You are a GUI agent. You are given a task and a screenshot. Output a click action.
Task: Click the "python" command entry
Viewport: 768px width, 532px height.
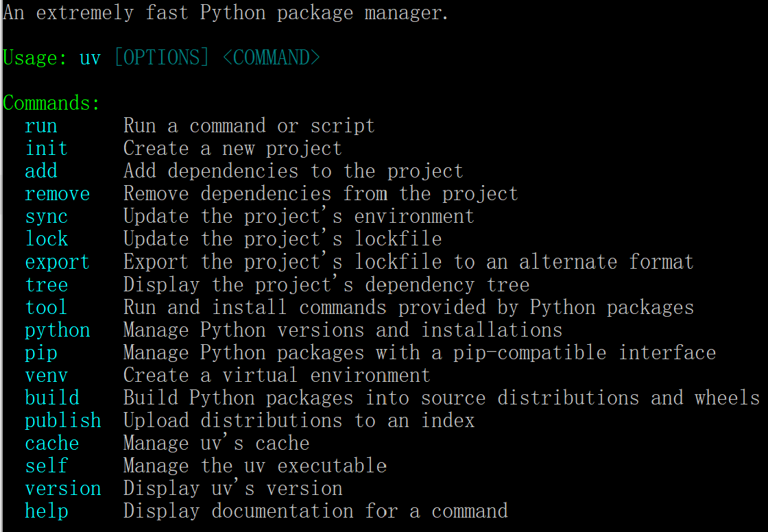coord(58,330)
